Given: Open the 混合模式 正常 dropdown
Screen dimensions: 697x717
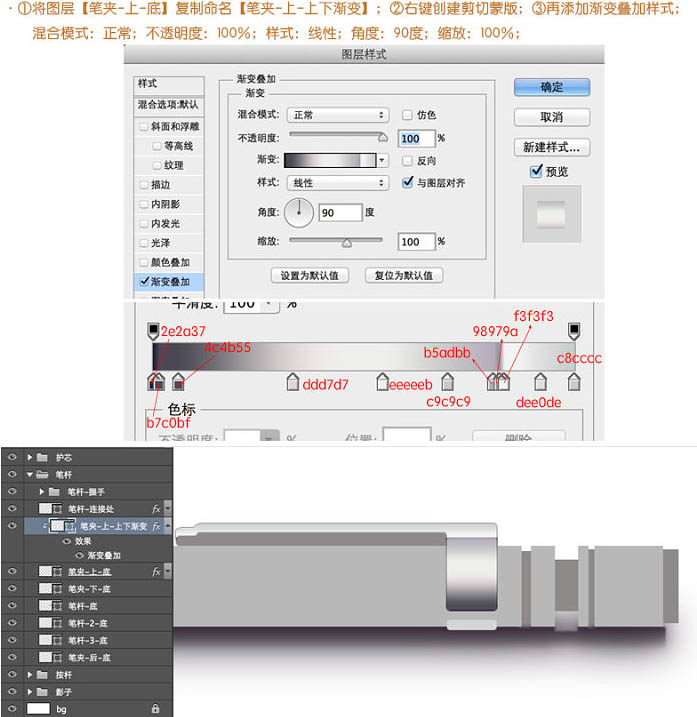Looking at the screenshot, I should [338, 115].
